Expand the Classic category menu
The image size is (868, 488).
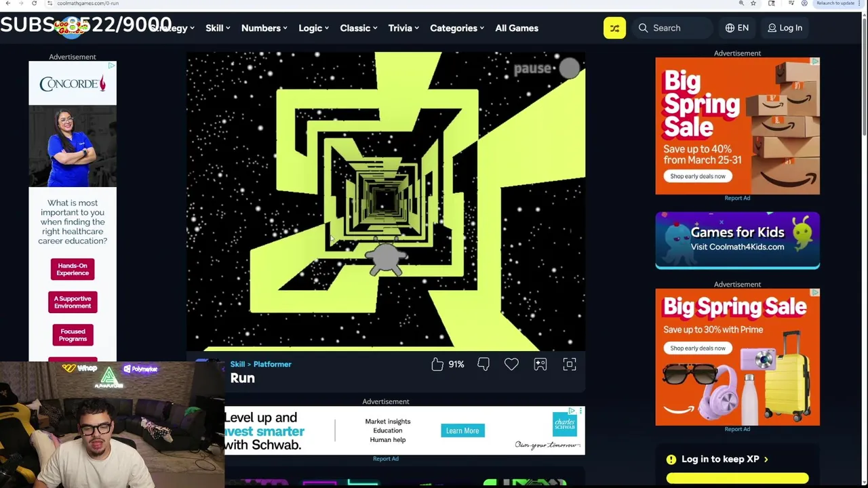coord(359,28)
